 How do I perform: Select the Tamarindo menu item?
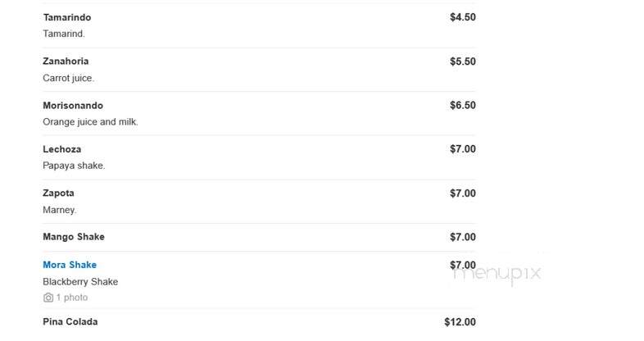pos(67,17)
